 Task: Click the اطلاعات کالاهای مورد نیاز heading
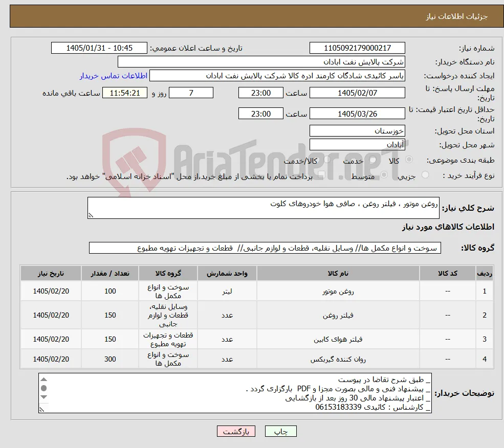point(448,227)
